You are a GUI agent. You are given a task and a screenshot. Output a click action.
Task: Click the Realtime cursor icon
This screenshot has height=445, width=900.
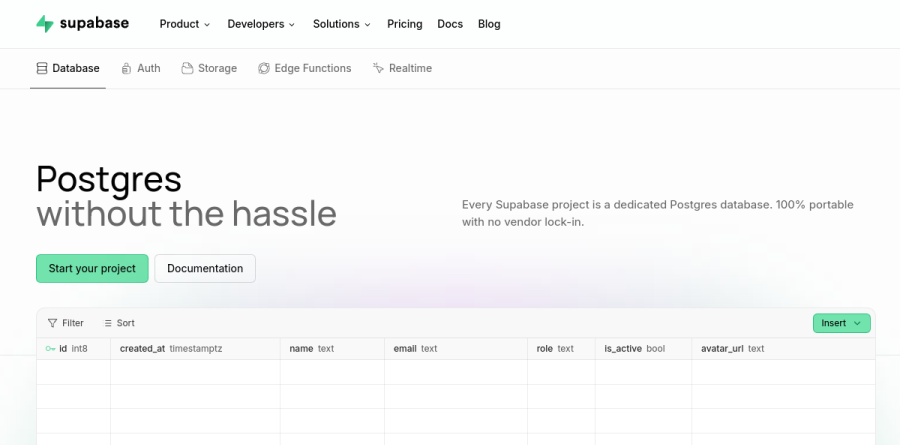pos(378,68)
